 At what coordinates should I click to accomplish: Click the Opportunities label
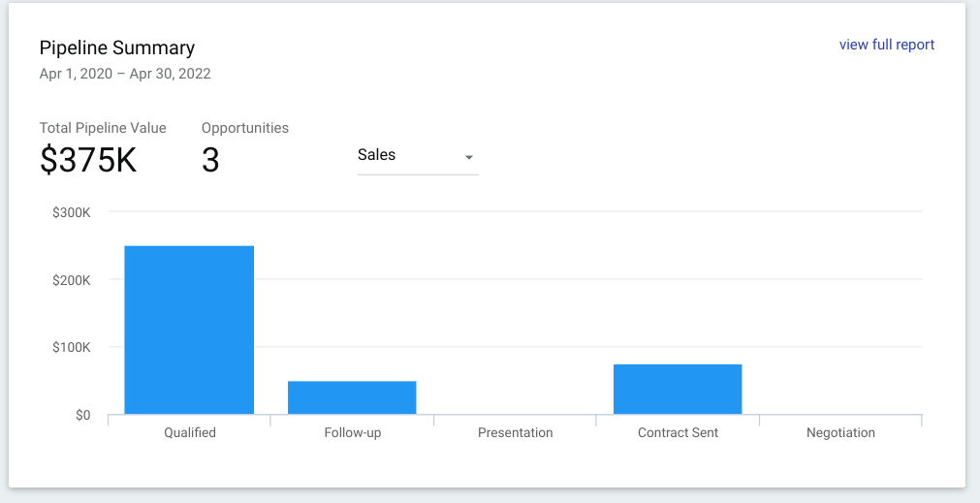pos(245,128)
